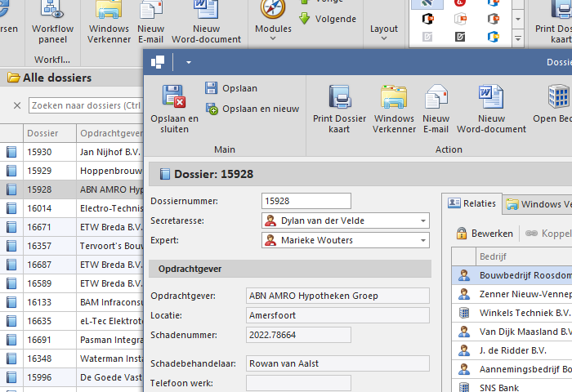Click the Opdrachtgever field with ABN AMRO

pos(337,296)
